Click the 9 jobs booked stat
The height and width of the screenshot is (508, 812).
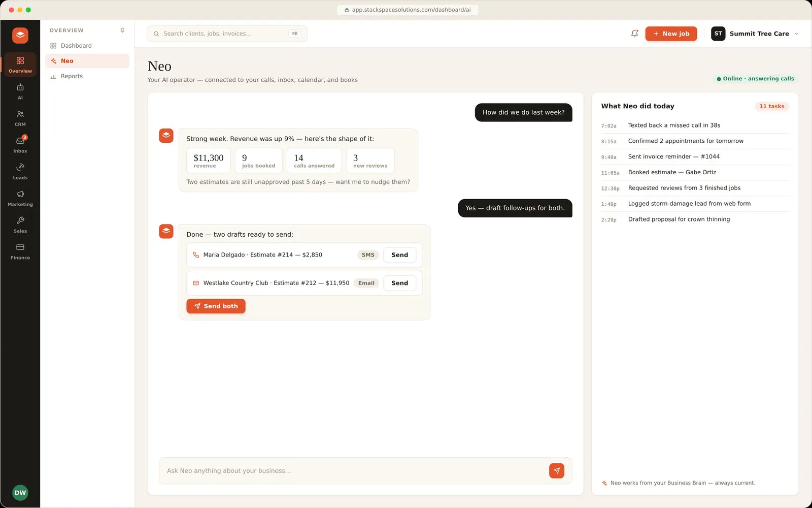[259, 161]
